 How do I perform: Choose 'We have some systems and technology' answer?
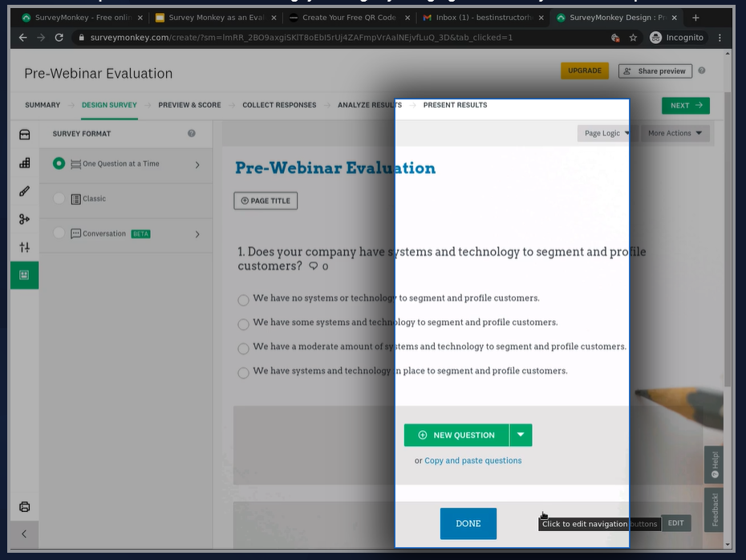[243, 324]
